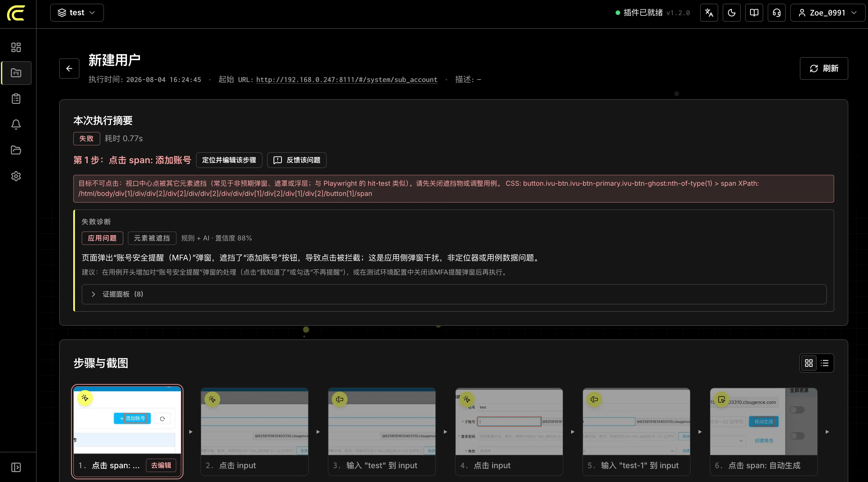The width and height of the screenshot is (868, 482).
Task: Switch to grid view of steps
Action: point(809,363)
